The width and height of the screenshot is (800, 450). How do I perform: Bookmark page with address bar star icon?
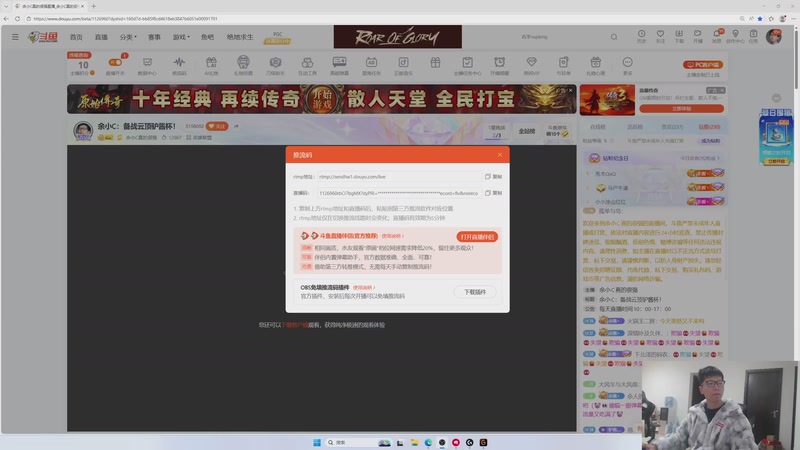click(760, 18)
